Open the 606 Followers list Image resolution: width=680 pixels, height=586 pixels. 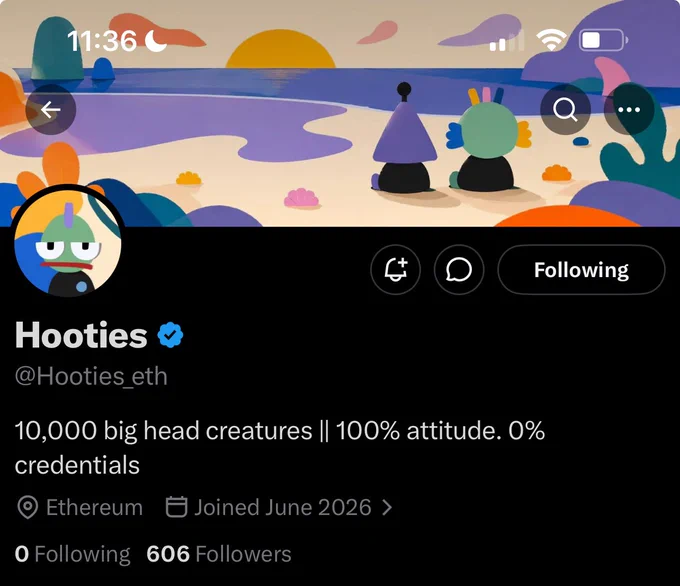(219, 554)
